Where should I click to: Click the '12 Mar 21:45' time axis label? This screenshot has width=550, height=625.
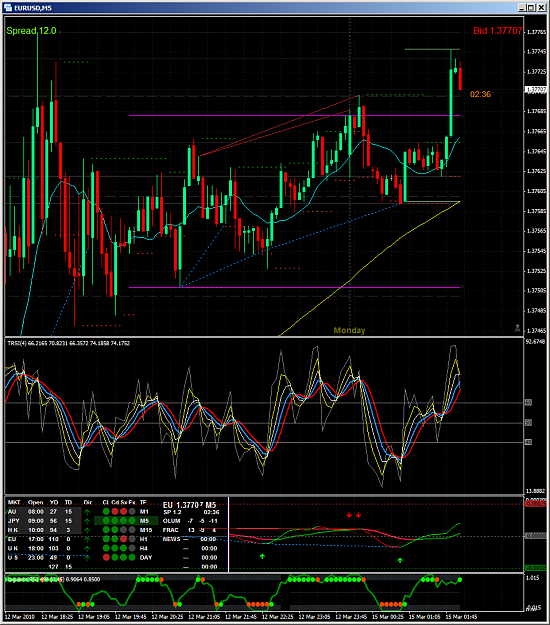point(241,617)
